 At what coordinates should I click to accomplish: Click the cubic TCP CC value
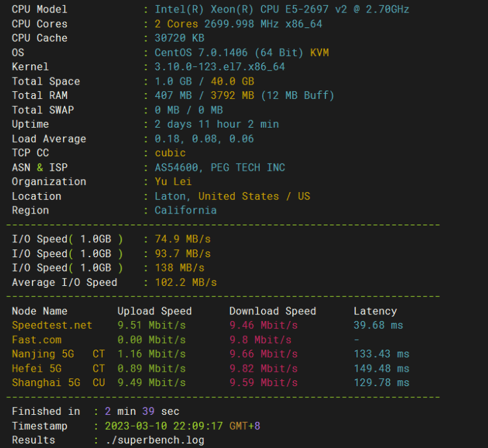tap(170, 153)
